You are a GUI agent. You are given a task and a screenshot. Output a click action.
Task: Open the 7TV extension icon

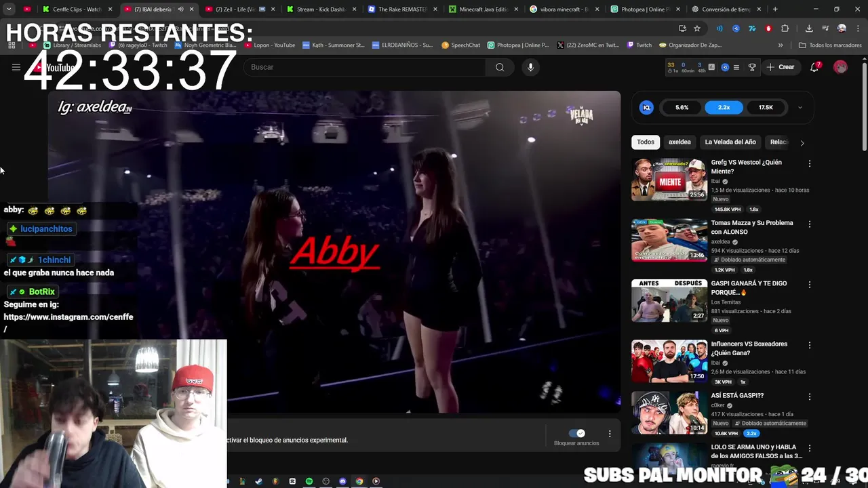752,28
